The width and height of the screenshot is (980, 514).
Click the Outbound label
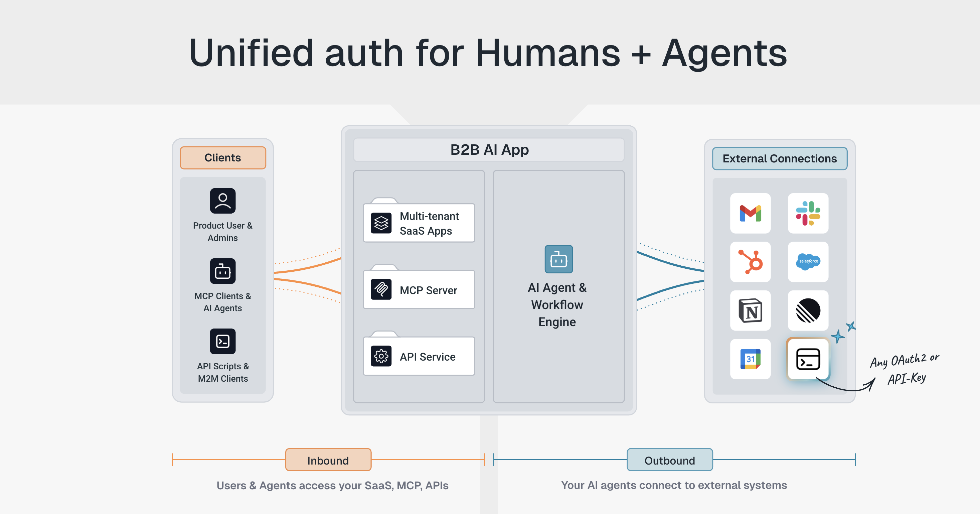pyautogui.click(x=670, y=460)
